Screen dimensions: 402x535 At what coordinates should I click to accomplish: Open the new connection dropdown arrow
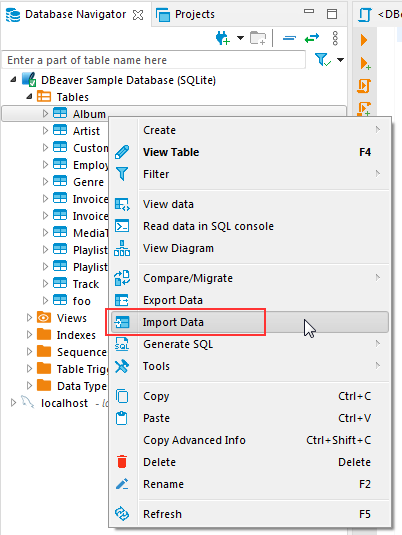[x=241, y=38]
